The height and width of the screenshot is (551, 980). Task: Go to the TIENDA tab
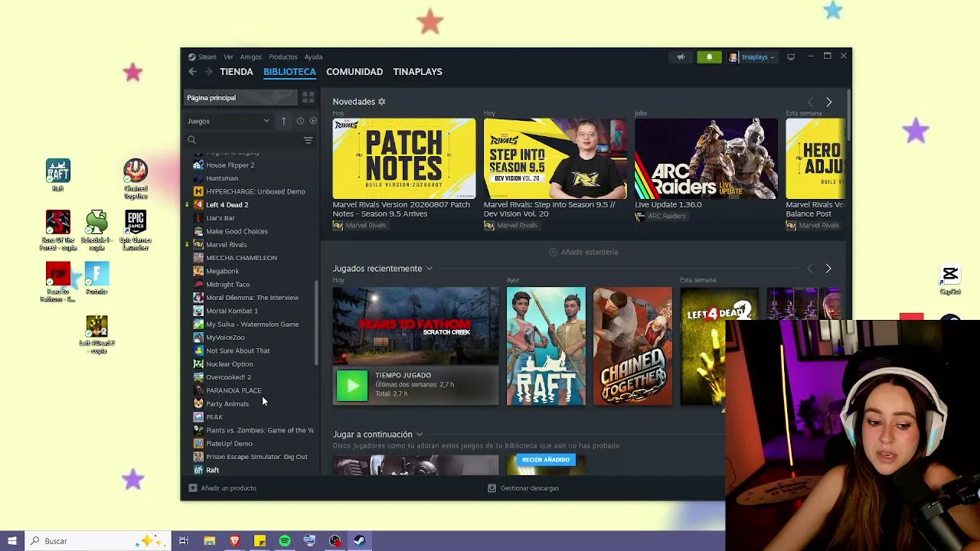pyautogui.click(x=236, y=72)
